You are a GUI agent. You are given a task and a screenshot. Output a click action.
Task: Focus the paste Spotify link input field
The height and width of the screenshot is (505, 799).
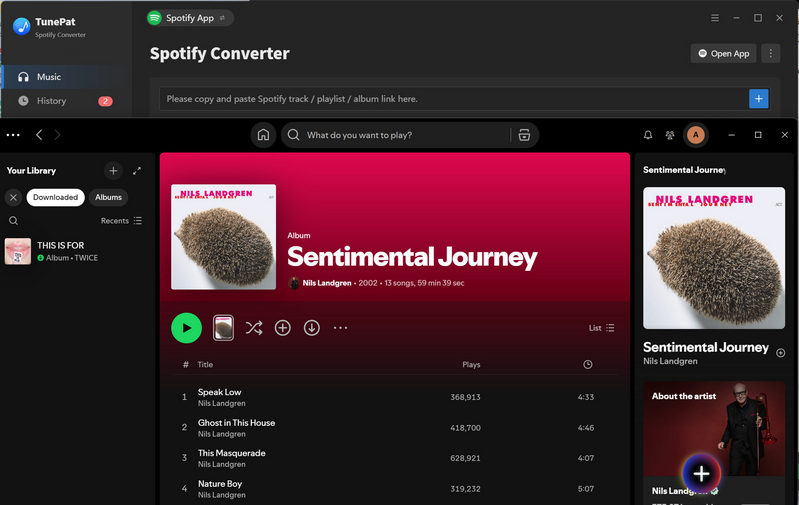tap(454, 99)
